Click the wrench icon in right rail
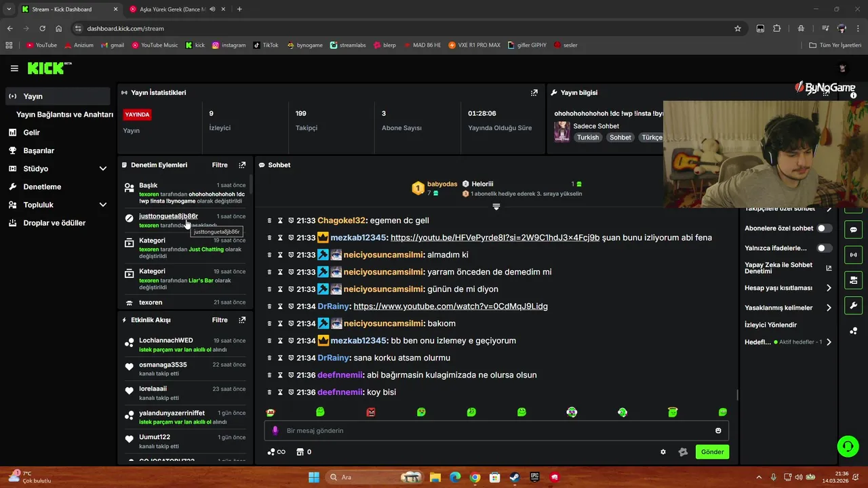The width and height of the screenshot is (868, 488). click(853, 305)
